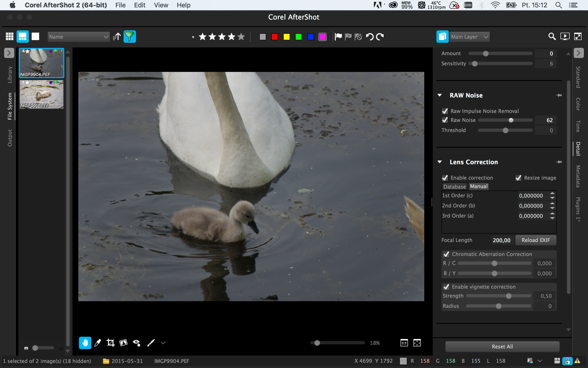Switch to thumbnail grid view

tap(9, 37)
